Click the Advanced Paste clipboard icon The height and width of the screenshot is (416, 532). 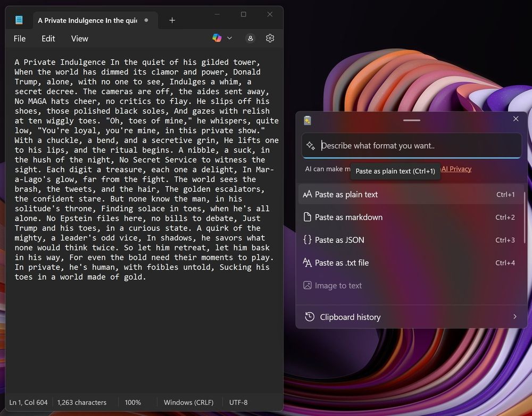click(x=307, y=120)
